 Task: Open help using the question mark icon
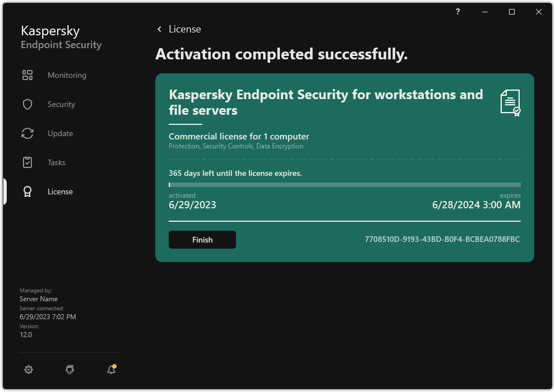click(x=457, y=12)
